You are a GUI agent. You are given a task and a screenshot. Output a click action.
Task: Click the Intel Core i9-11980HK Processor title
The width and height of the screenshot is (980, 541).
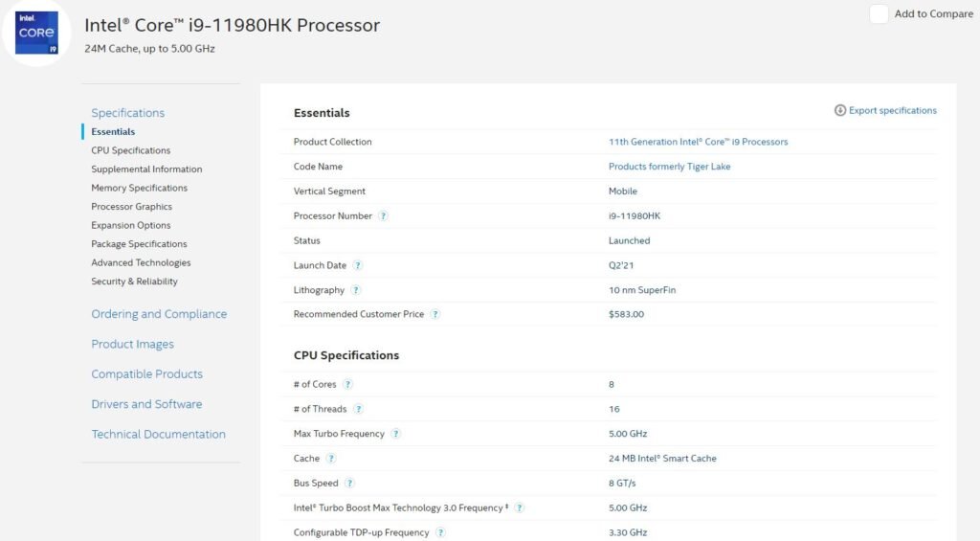(232, 25)
